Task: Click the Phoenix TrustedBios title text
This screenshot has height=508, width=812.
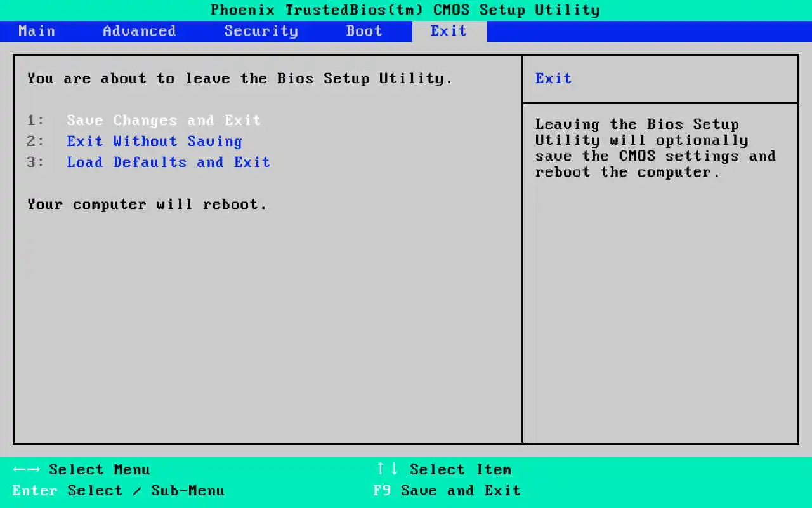Action: (405, 10)
